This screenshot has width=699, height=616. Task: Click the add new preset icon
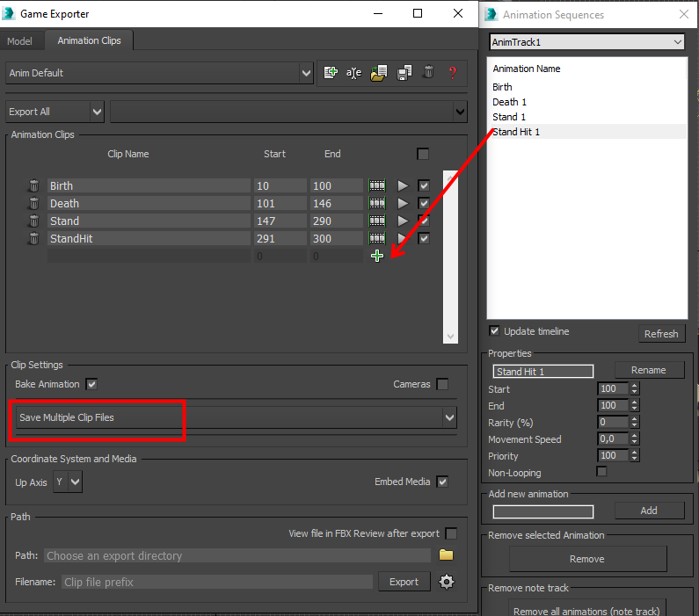(331, 72)
